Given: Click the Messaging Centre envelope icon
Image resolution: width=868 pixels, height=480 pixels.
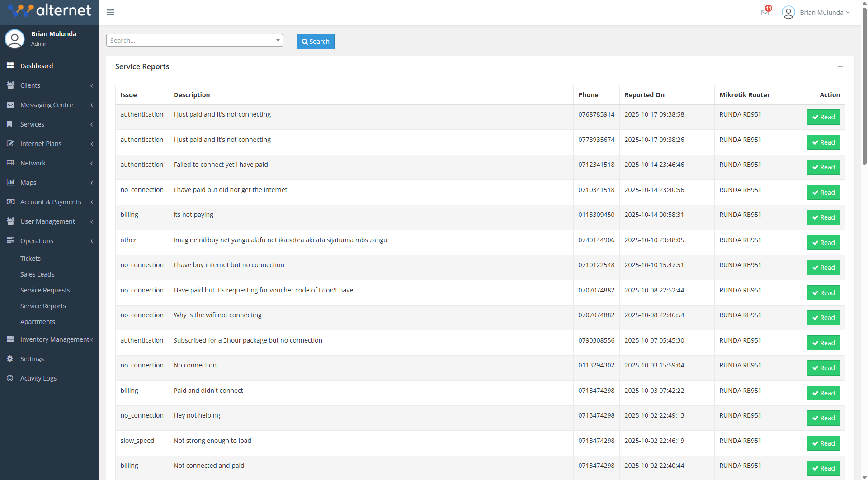Looking at the screenshot, I should (x=10, y=105).
